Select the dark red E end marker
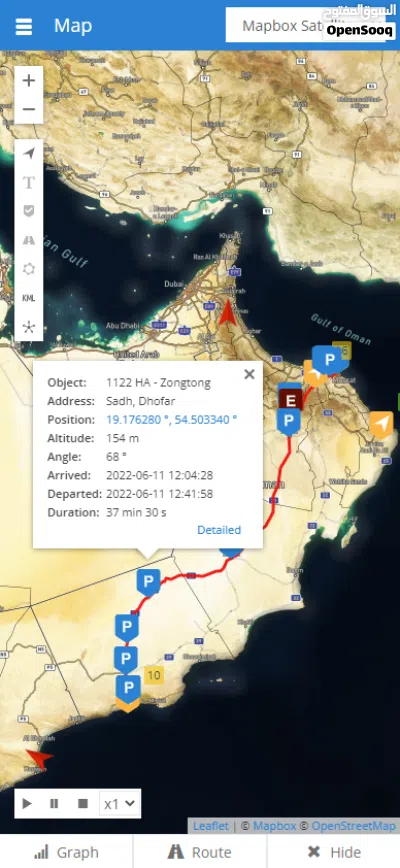 pos(290,401)
